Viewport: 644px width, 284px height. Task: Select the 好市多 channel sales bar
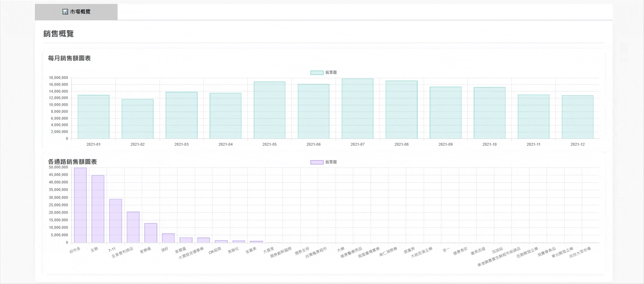coord(80,205)
